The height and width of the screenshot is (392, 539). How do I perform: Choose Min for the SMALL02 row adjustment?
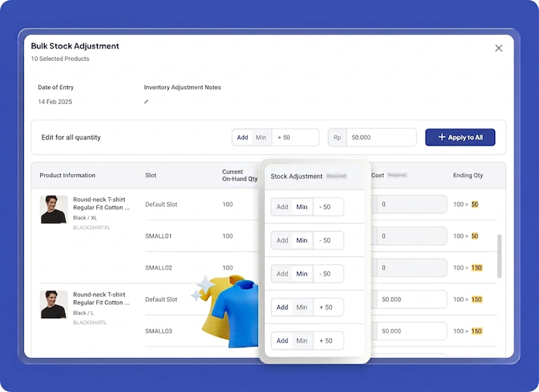(302, 273)
